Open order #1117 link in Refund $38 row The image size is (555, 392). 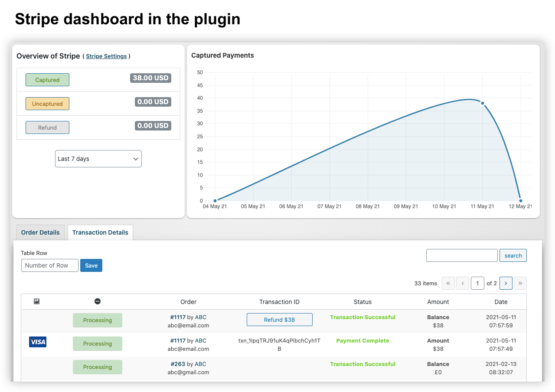coord(178,317)
